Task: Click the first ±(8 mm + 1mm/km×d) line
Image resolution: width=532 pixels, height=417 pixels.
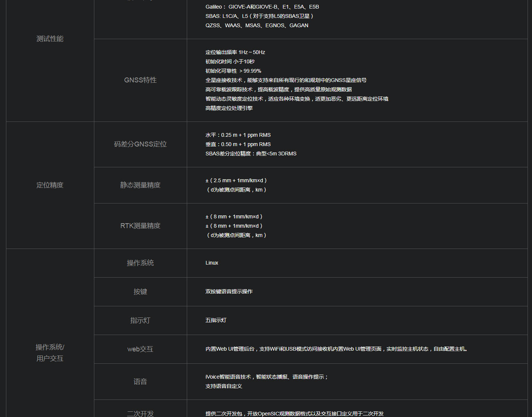Action: coord(234,217)
